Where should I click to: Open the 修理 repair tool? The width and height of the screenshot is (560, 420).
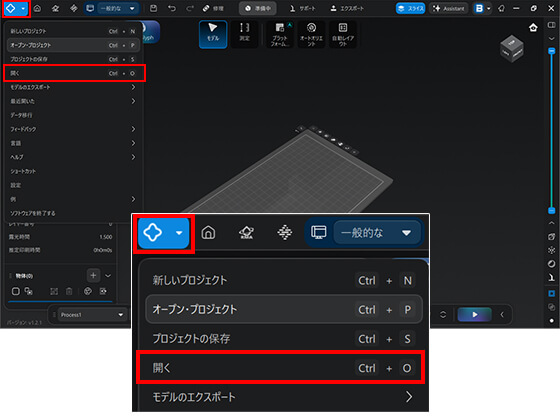click(x=213, y=8)
